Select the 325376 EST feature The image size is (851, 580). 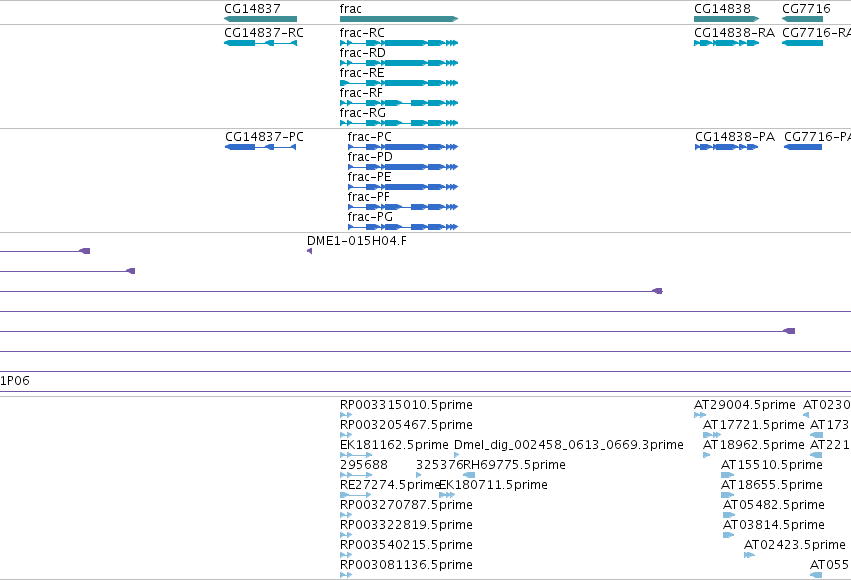pos(418,475)
